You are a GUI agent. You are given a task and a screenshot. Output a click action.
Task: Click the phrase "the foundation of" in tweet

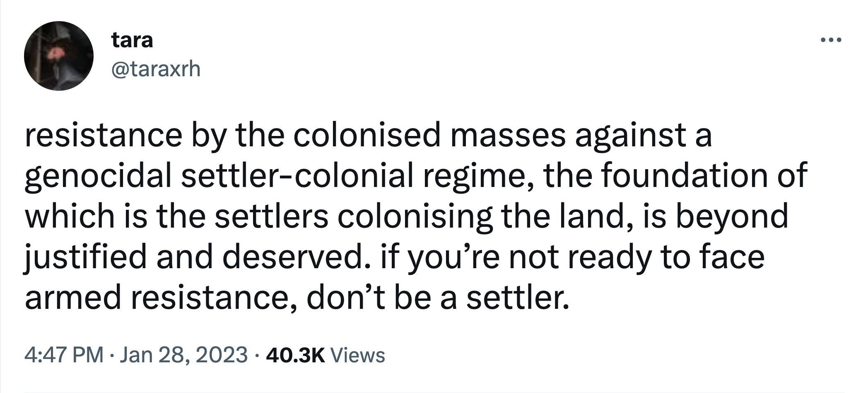pos(675,176)
